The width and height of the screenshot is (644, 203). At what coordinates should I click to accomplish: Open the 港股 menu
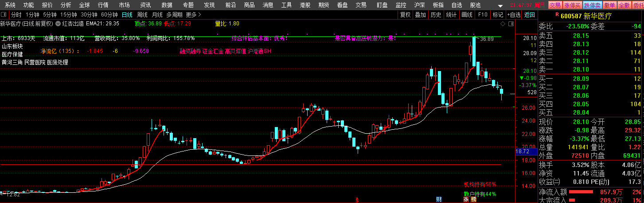pyautogui.click(x=305, y=5)
